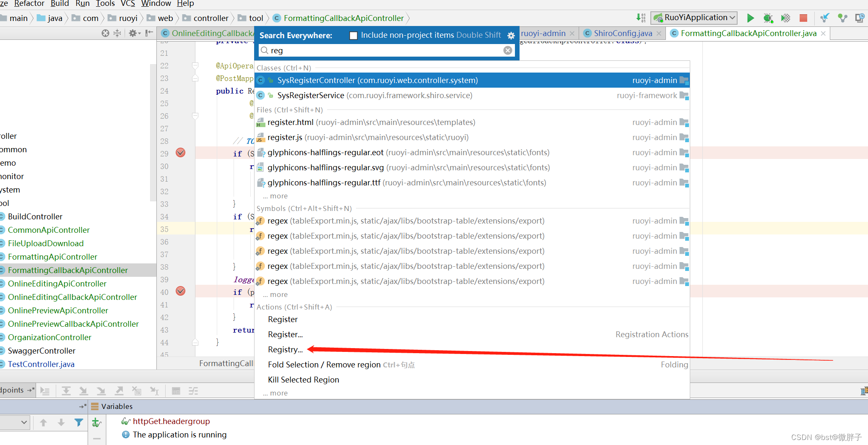
Task: Toggle Include non-project items checkbox
Action: coord(353,36)
